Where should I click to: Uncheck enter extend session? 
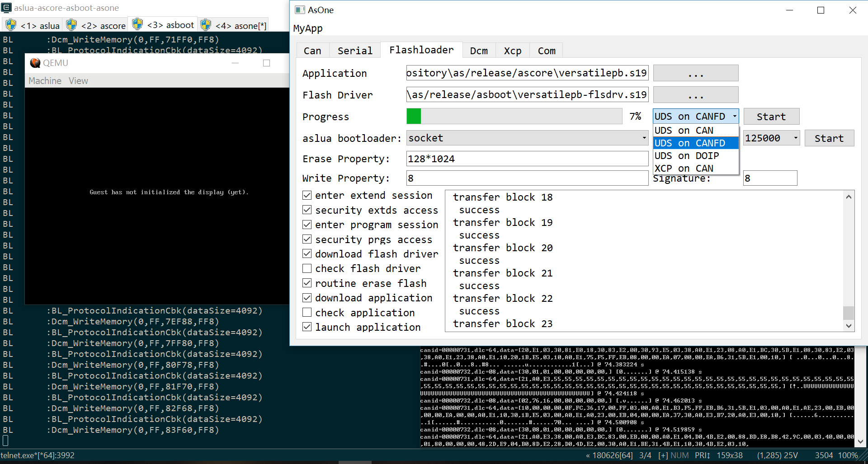coord(307,195)
